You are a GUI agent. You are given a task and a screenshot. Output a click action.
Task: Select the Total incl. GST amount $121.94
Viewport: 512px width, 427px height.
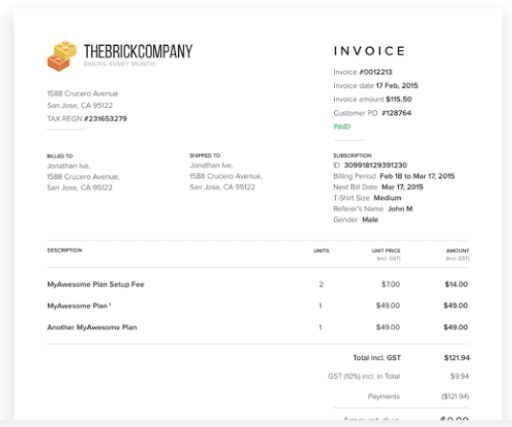pyautogui.click(x=457, y=358)
